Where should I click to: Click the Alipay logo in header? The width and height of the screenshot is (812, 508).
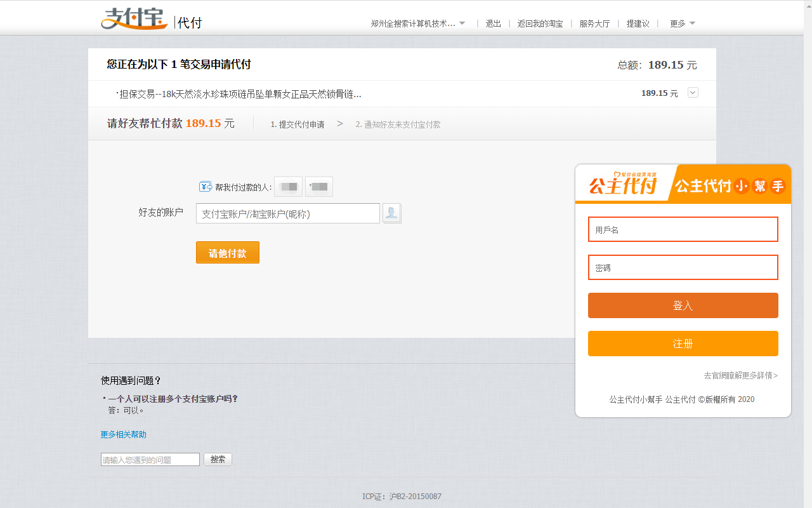(134, 19)
